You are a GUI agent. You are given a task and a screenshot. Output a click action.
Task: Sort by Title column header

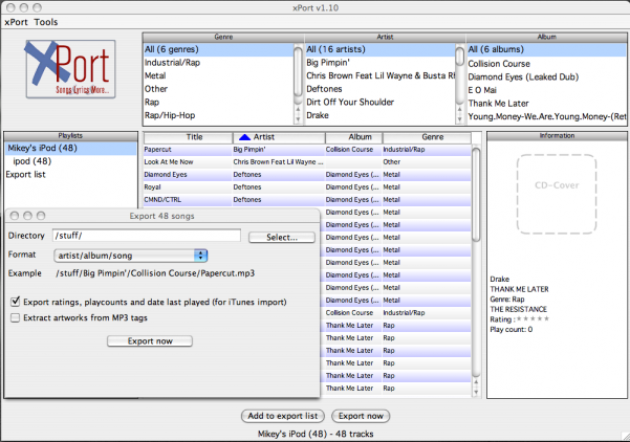[188, 137]
